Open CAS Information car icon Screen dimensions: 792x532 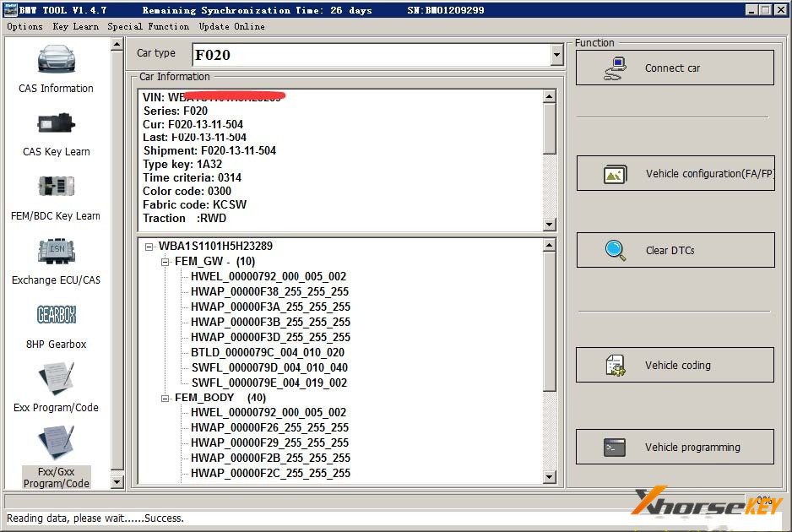[56, 59]
